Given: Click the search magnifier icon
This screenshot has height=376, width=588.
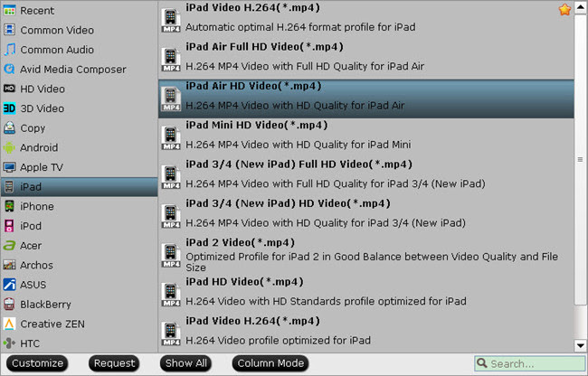Looking at the screenshot, I should pos(482,363).
